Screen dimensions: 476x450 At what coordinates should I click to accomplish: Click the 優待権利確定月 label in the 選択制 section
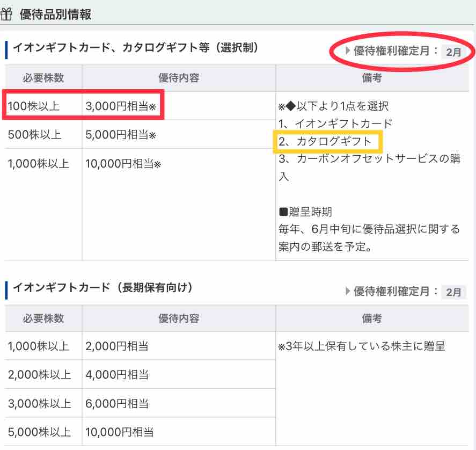[x=396, y=50]
